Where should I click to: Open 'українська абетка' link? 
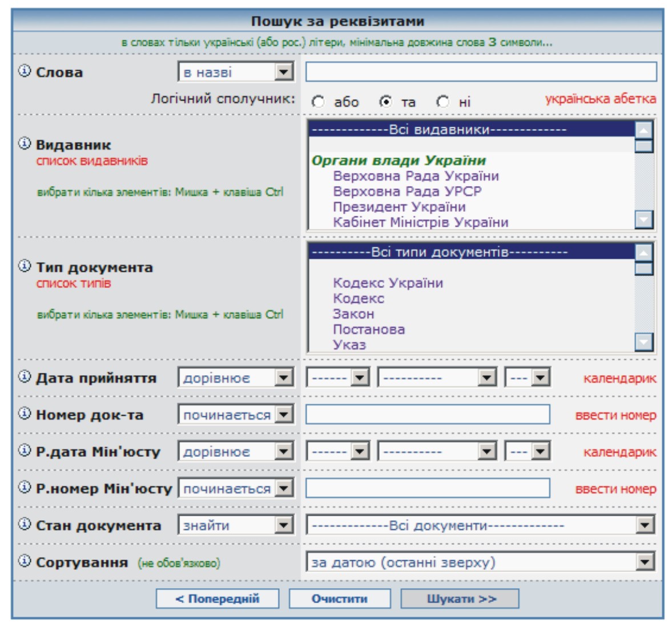click(x=601, y=99)
